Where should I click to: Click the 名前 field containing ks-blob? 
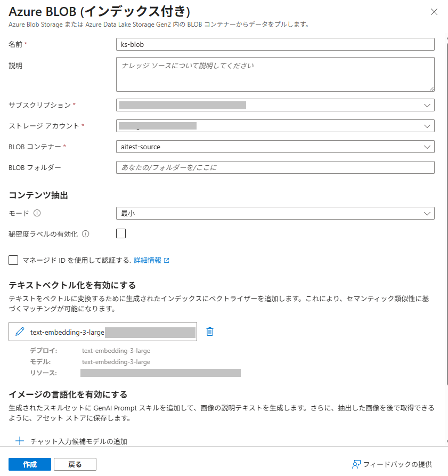[275, 44]
